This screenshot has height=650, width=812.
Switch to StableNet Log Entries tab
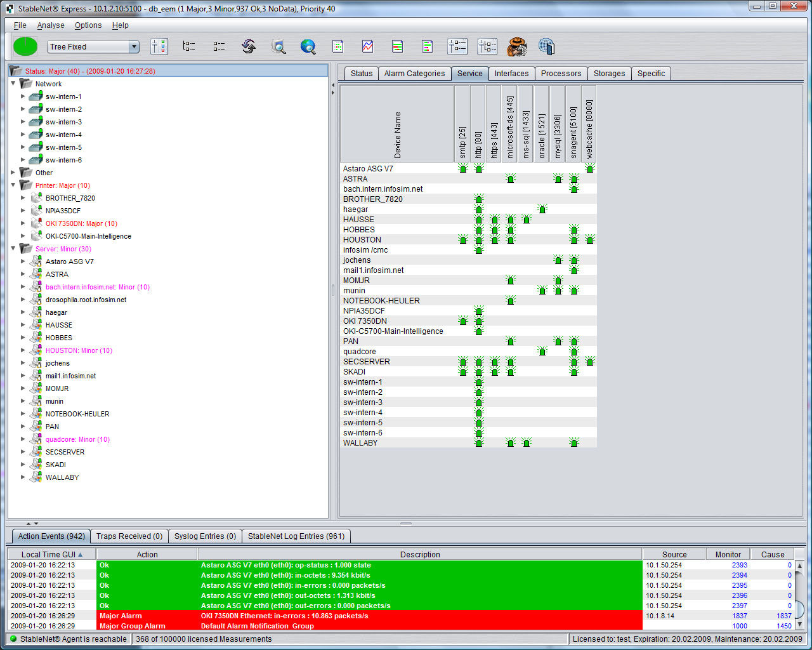click(296, 536)
